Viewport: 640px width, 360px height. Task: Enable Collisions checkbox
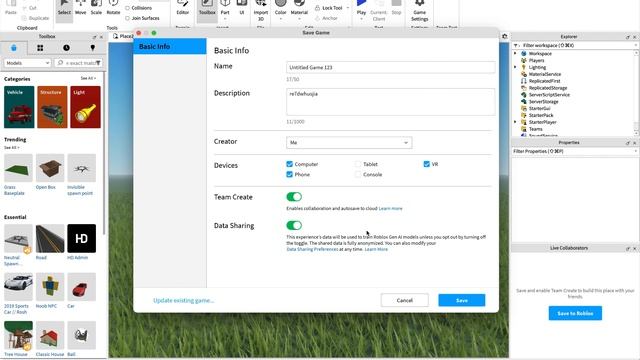127,8
